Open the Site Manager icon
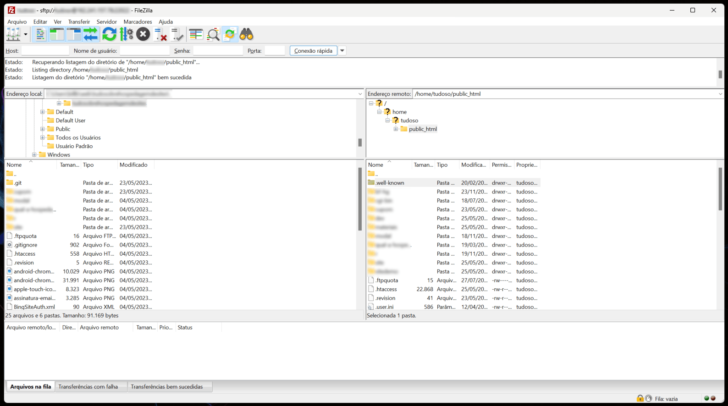The height and width of the screenshot is (406, 728). (13, 34)
